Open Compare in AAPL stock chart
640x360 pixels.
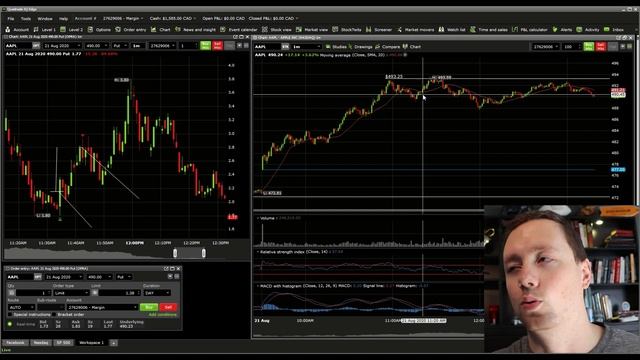(387, 47)
